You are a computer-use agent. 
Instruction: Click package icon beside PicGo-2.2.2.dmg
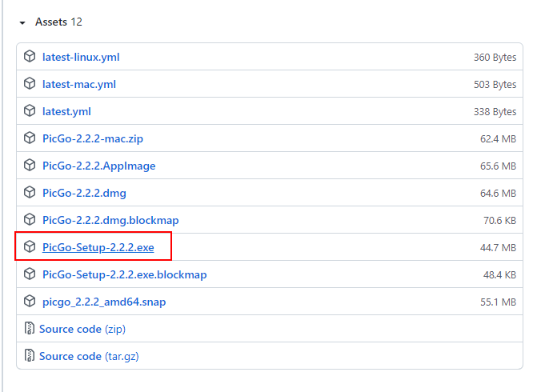click(x=30, y=193)
